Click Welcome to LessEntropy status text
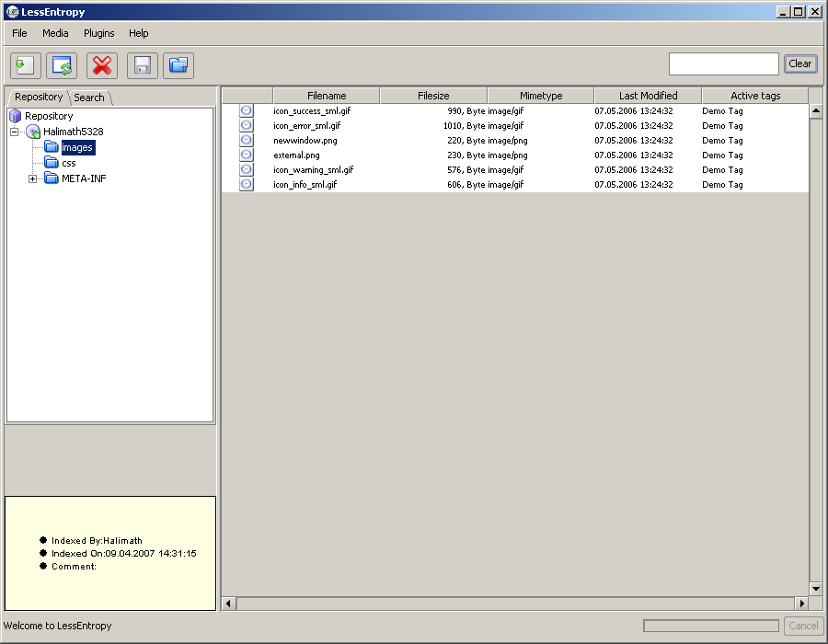This screenshot has width=828, height=644. point(58,626)
